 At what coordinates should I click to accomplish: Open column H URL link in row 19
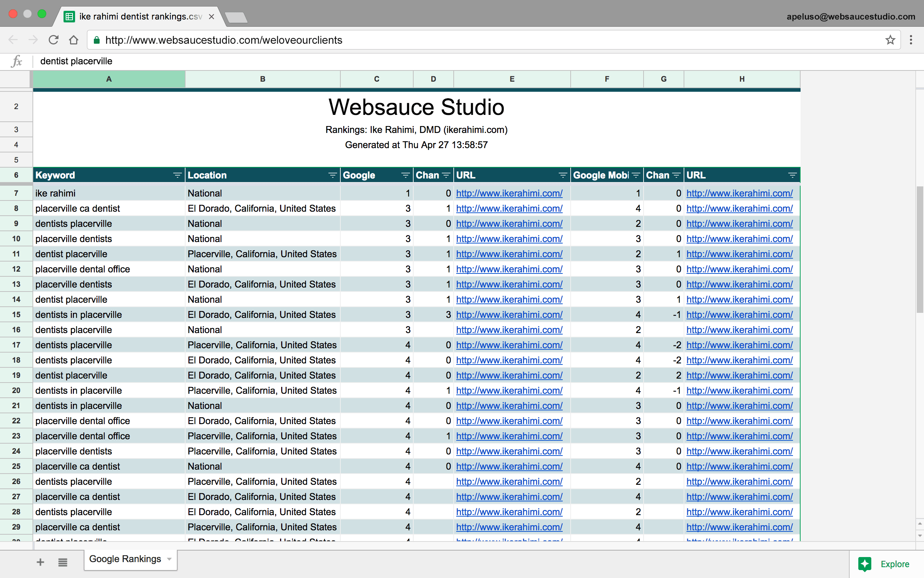coord(739,375)
